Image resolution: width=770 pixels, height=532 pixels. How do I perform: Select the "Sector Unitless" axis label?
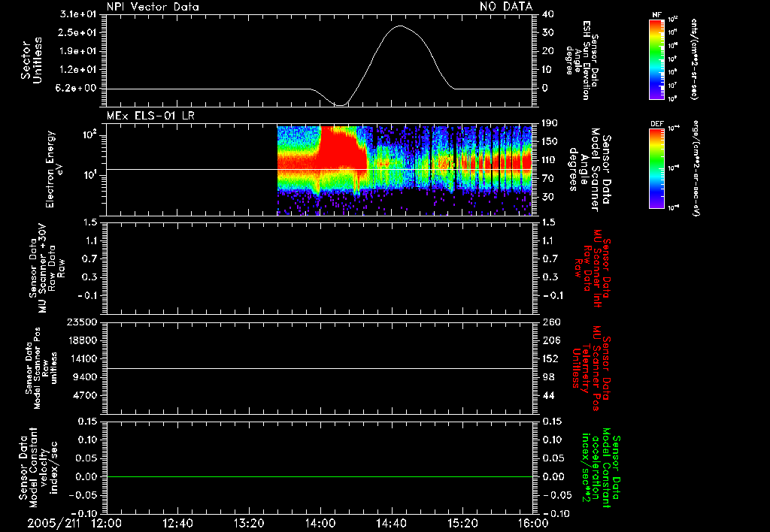(x=31, y=60)
